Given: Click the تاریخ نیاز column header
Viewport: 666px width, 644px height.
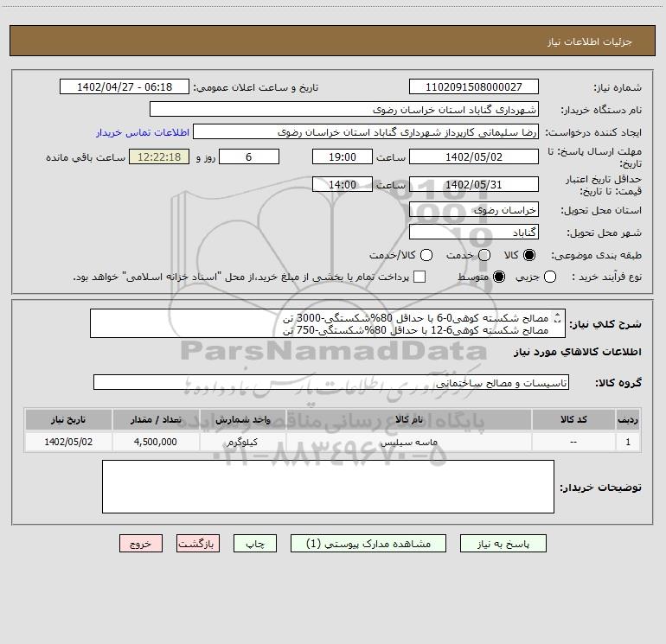Looking at the screenshot, I should (68, 420).
